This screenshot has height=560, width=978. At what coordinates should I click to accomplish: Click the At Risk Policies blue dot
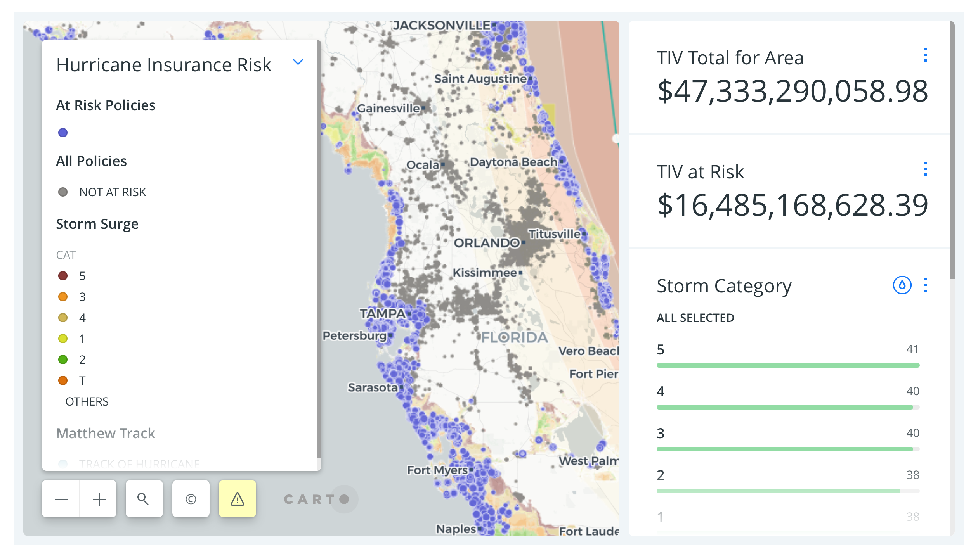tap(63, 133)
